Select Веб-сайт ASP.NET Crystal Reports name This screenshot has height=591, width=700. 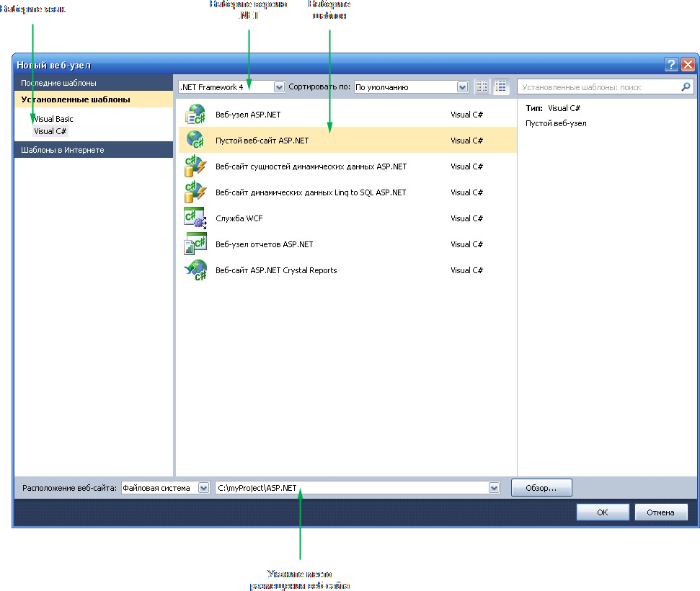(276, 270)
